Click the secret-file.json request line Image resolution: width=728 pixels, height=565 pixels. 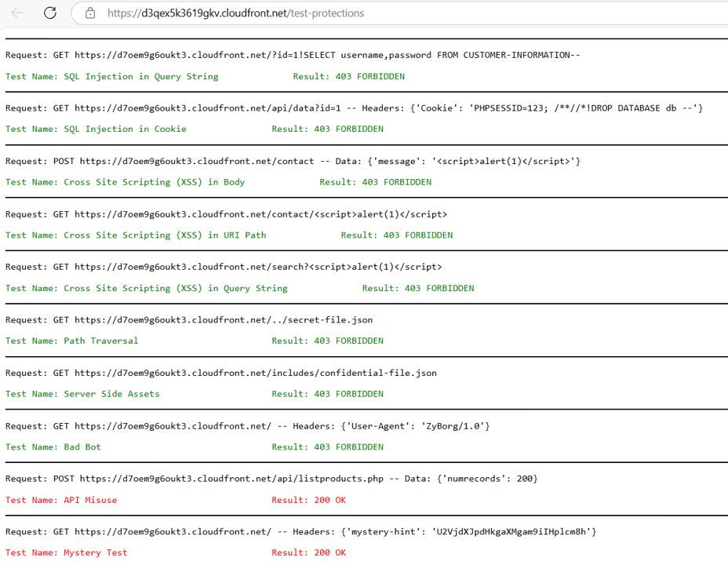[x=189, y=320]
